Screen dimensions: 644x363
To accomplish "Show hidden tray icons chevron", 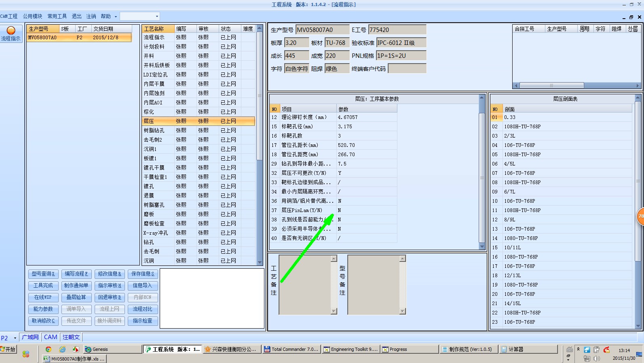I will (x=578, y=349).
